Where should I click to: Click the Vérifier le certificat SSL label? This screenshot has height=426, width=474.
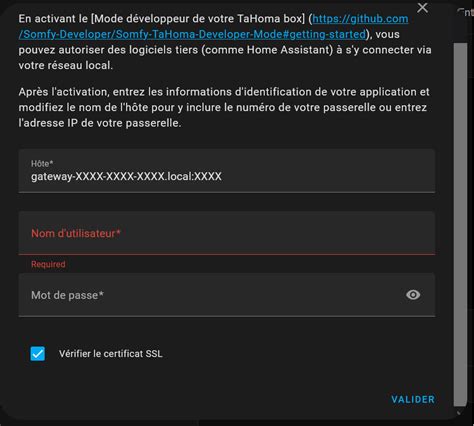tap(111, 354)
